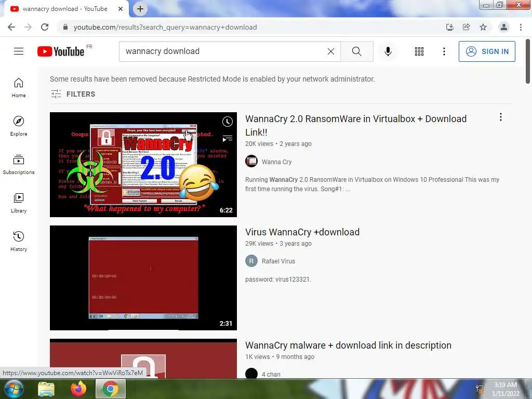Screen dimensions: 532x399
Task: Click the Virus WannaCry +download thumbnail
Action: click(143, 278)
